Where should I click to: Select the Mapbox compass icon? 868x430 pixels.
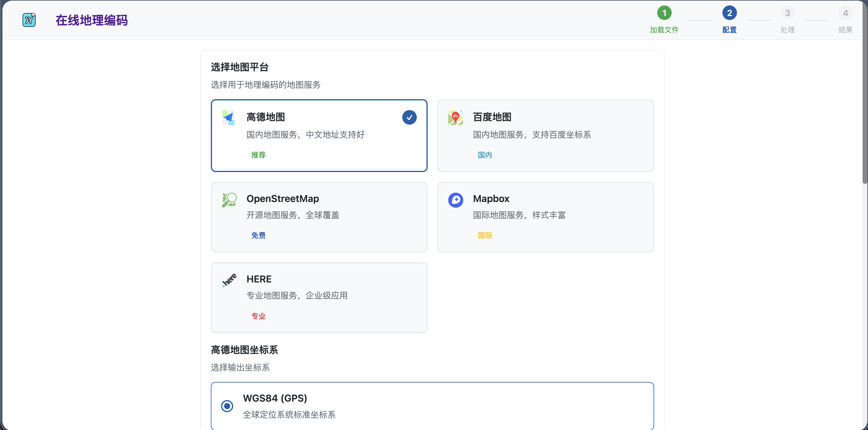[455, 200]
